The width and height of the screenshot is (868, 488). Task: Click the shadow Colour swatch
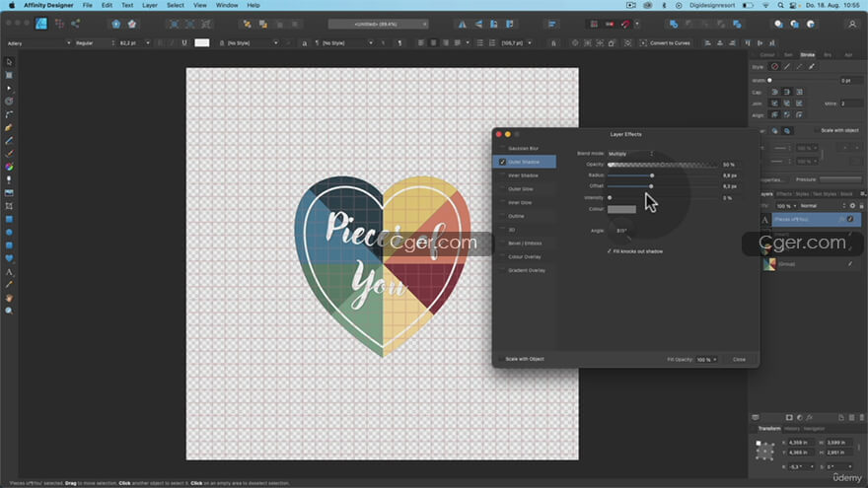point(621,209)
